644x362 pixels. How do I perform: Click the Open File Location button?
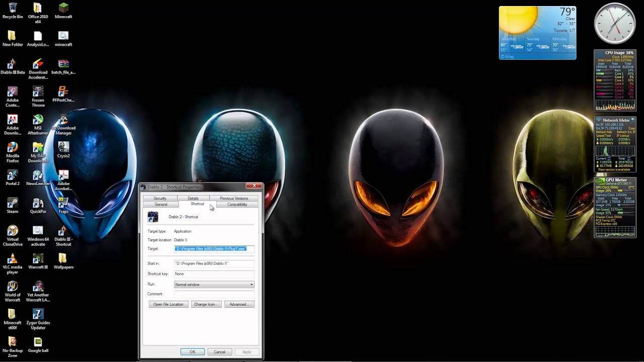tap(169, 304)
